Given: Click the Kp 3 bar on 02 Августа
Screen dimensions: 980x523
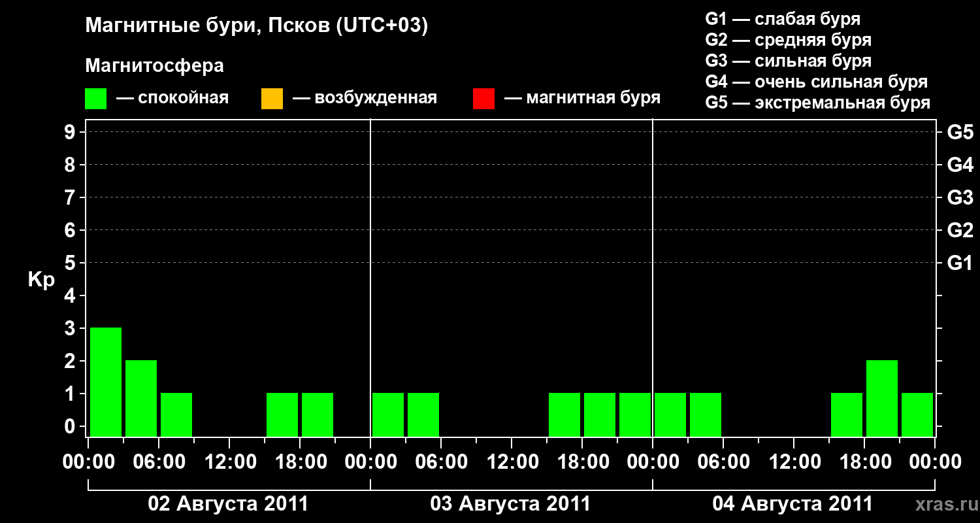Looking at the screenshot, I should tap(106, 382).
